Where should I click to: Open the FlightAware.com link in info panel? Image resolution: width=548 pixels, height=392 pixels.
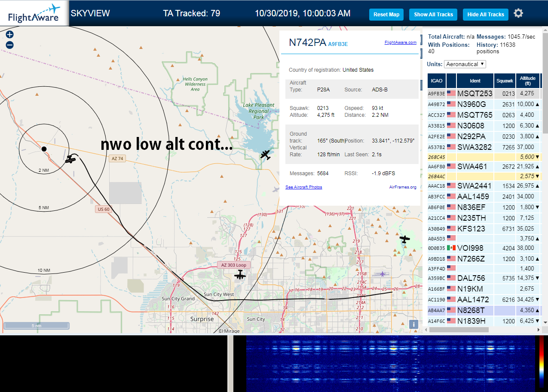401,43
